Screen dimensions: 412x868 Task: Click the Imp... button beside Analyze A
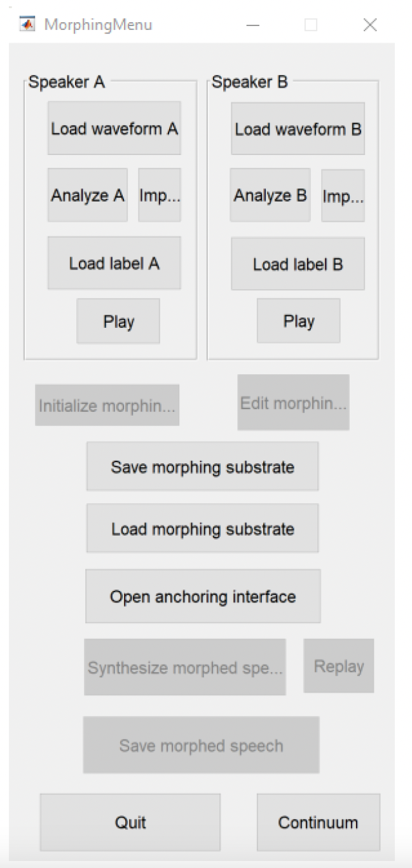pyautogui.click(x=160, y=195)
